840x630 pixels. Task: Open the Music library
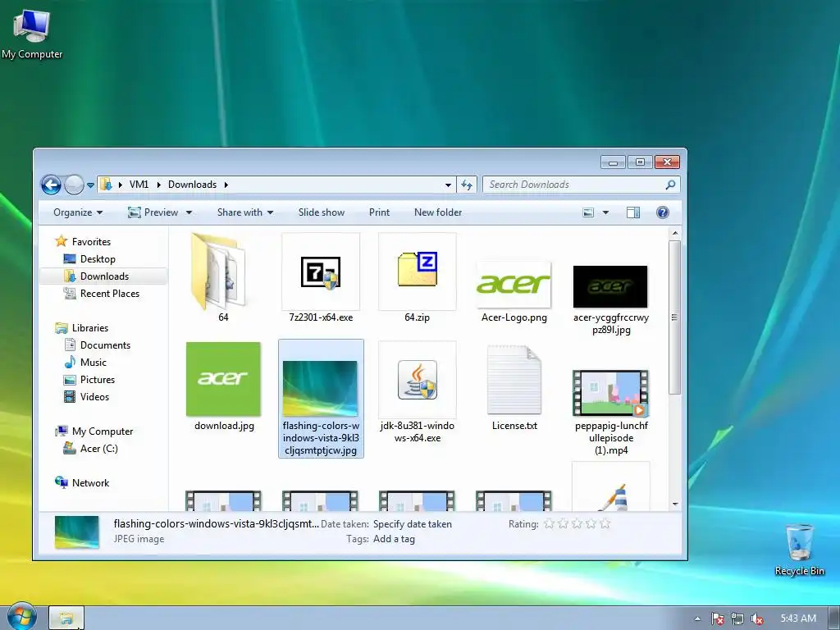[x=94, y=362]
